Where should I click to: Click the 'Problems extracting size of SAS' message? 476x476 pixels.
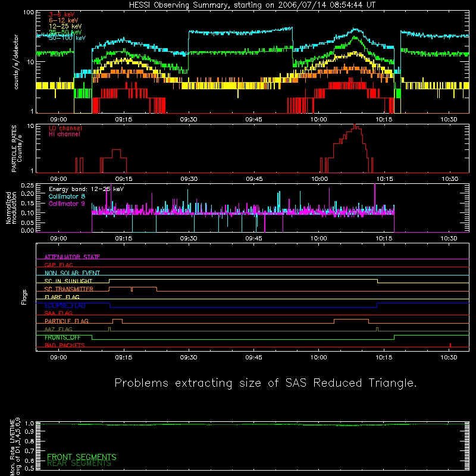265,383
